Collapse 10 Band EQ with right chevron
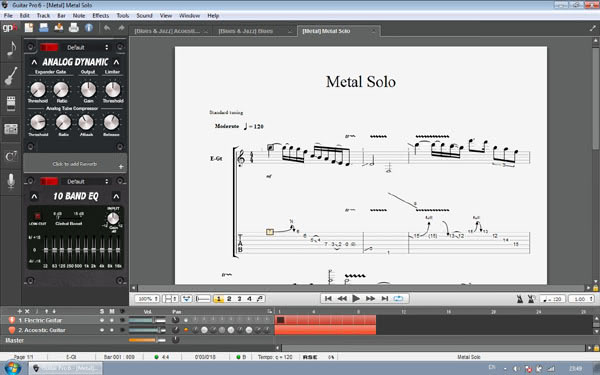 (116, 196)
